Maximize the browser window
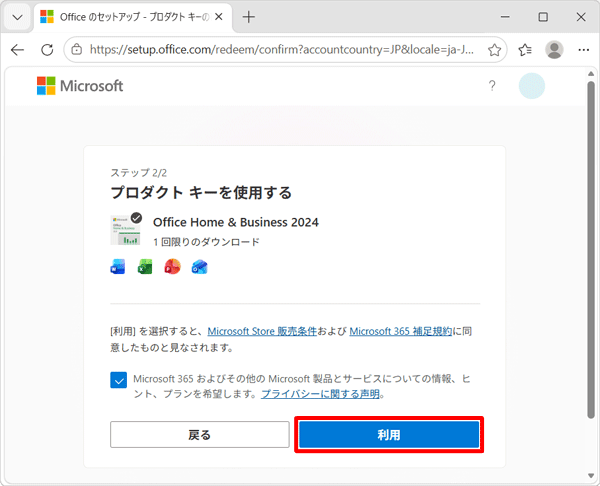Image resolution: width=600 pixels, height=486 pixels. tap(543, 17)
